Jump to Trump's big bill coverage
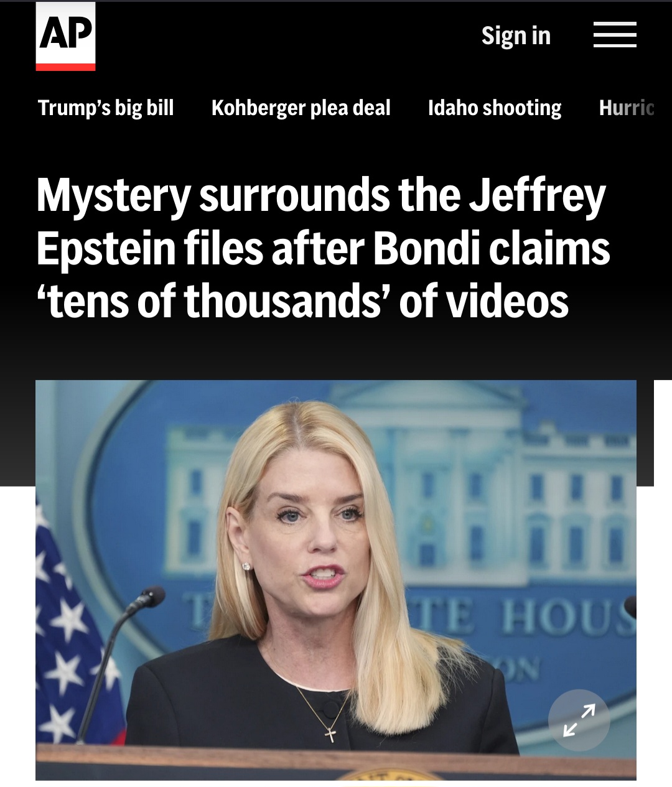Screen dimensions: 672x787 pos(106,108)
